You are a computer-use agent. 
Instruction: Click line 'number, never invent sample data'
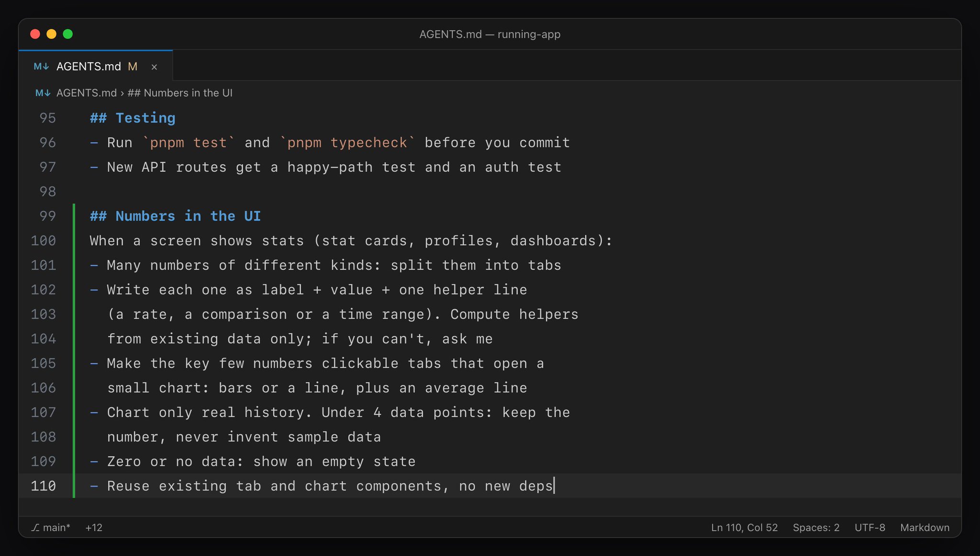click(244, 437)
